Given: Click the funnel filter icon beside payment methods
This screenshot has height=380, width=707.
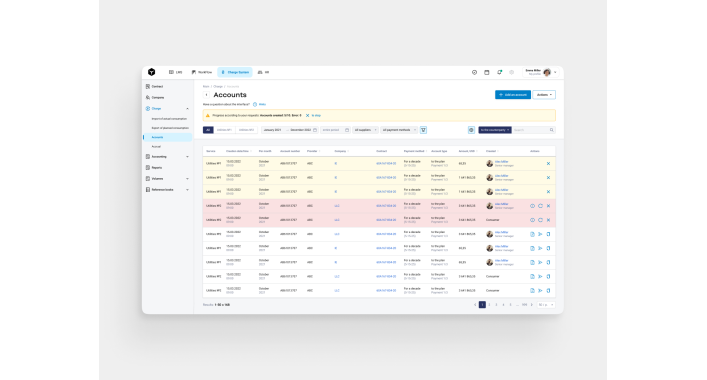Looking at the screenshot, I should (423, 130).
